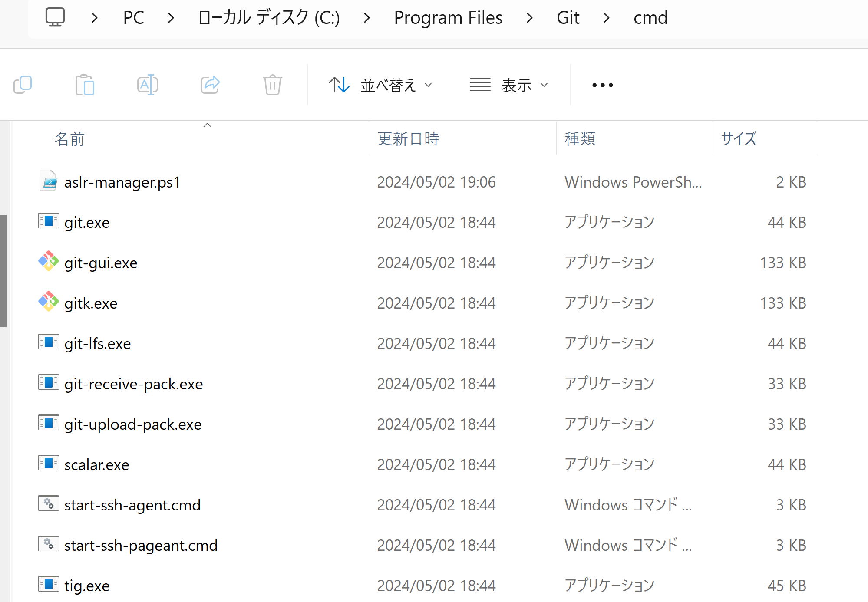The width and height of the screenshot is (868, 602).
Task: Navigate to Git folder breadcrumb
Action: pos(568,18)
